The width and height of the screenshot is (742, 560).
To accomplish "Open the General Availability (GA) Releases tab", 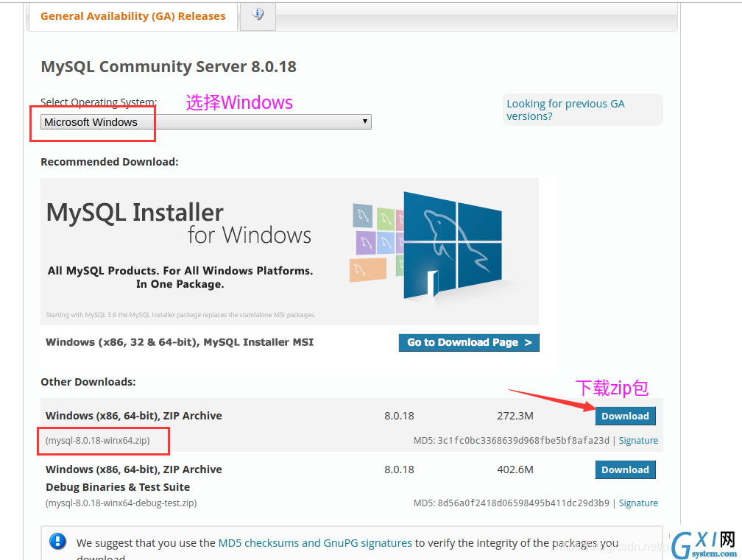I will point(133,16).
